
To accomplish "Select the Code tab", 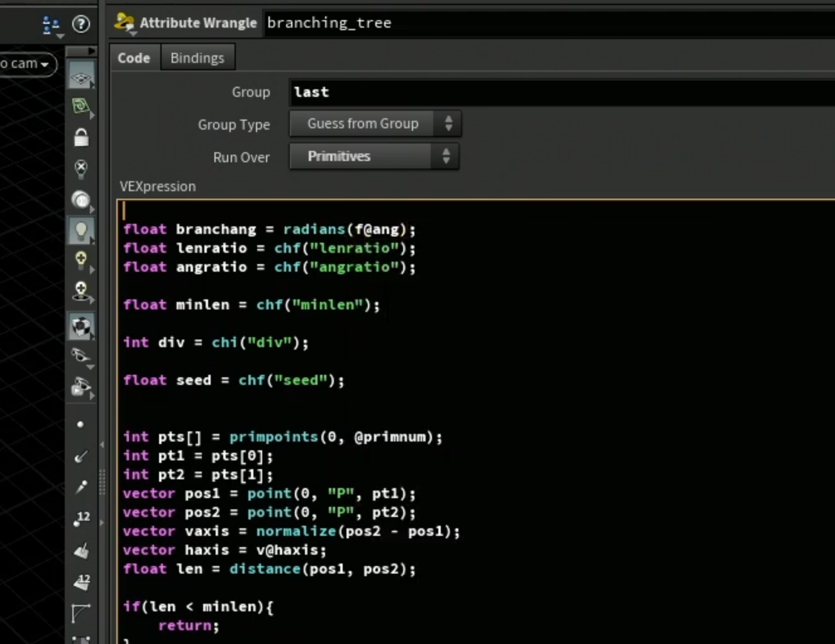I will pos(134,58).
